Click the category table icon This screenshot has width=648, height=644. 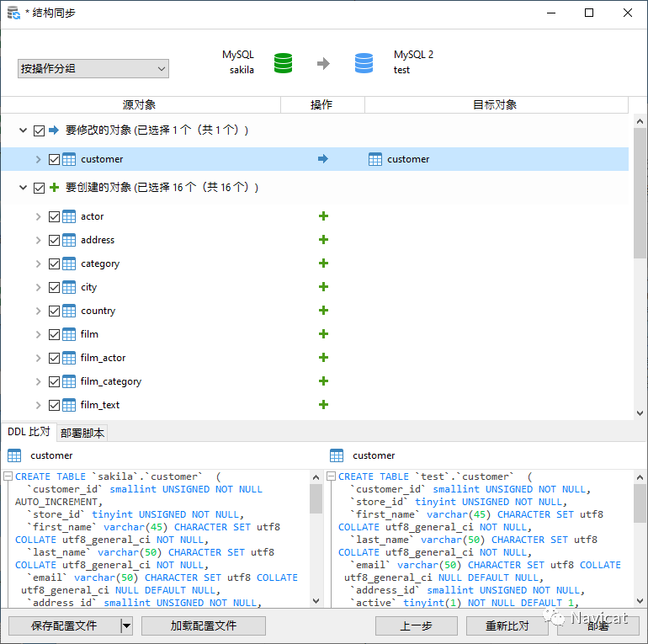point(69,263)
